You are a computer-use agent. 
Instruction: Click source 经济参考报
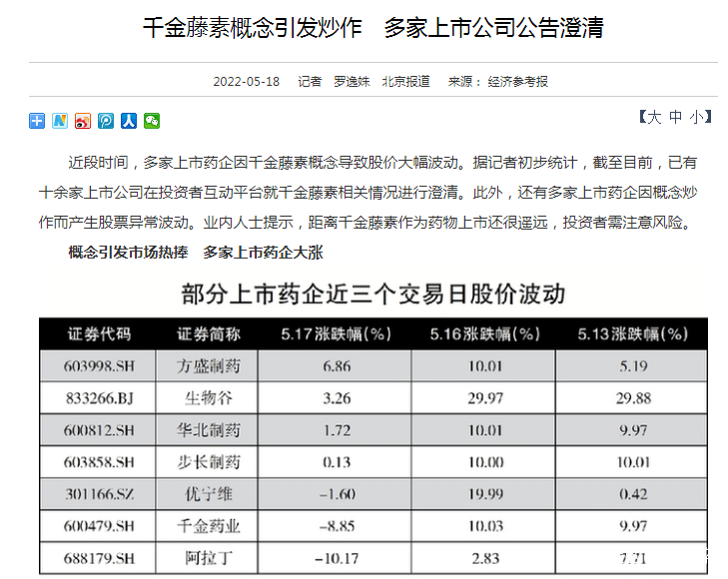tap(517, 82)
